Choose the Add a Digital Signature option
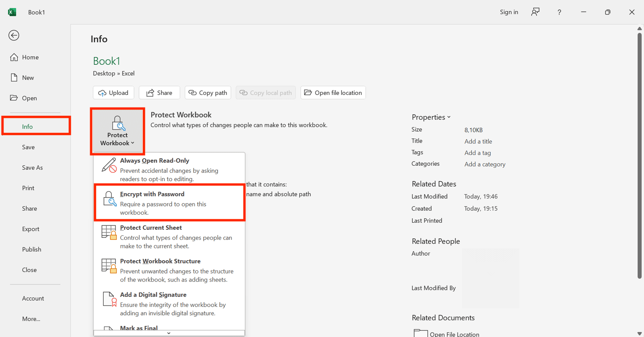Viewport: 644px width, 337px height. [x=169, y=304]
